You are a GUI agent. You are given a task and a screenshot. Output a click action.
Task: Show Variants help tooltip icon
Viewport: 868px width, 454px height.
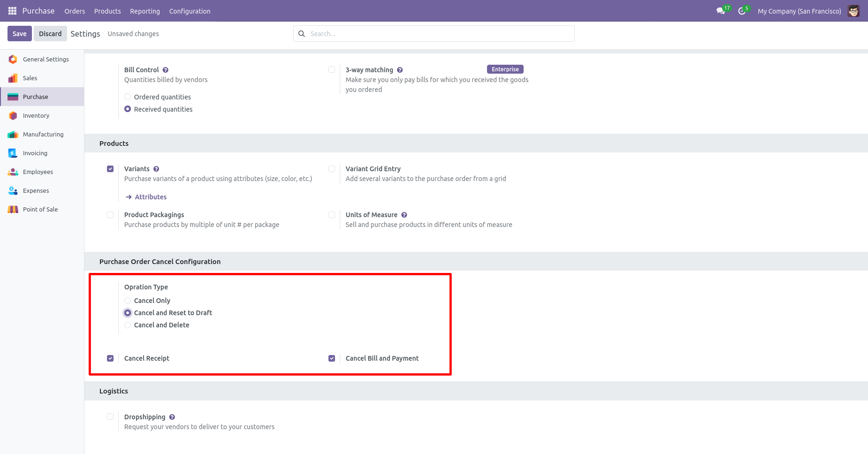tap(156, 169)
